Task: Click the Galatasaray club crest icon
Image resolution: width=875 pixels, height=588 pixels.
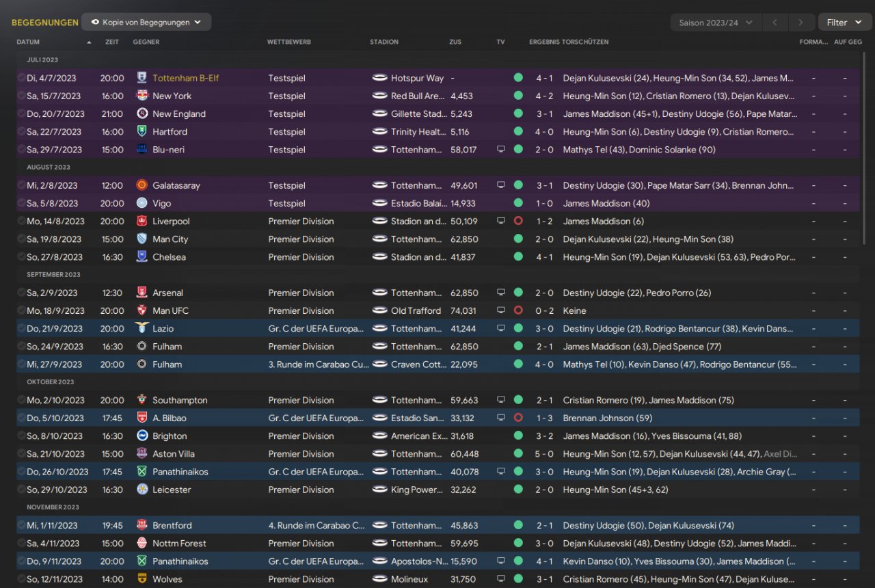Action: [x=142, y=185]
